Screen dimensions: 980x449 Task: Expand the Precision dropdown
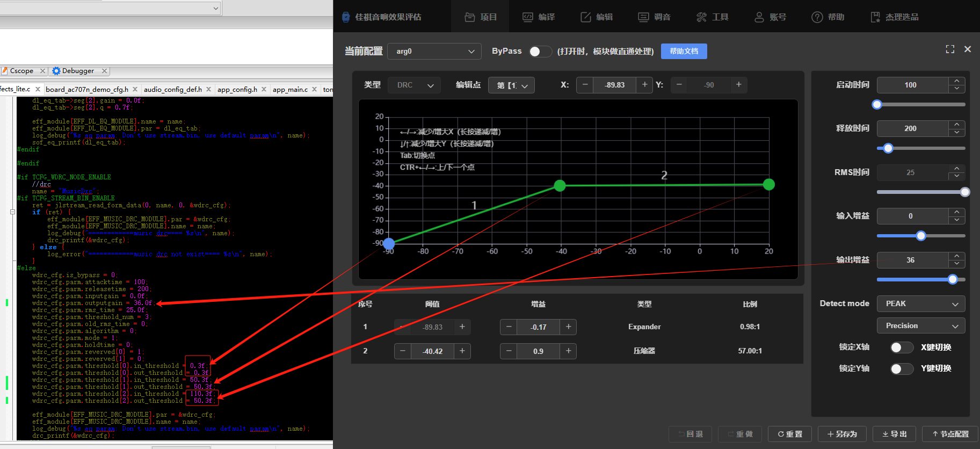[x=921, y=325]
